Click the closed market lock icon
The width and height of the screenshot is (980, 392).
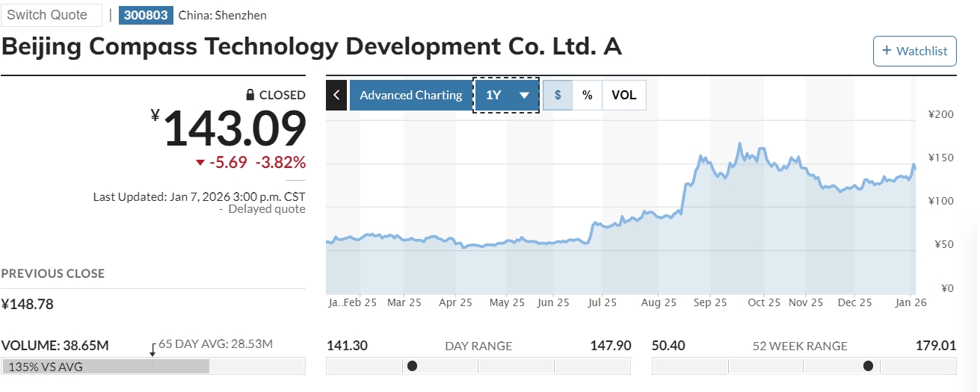coord(251,95)
